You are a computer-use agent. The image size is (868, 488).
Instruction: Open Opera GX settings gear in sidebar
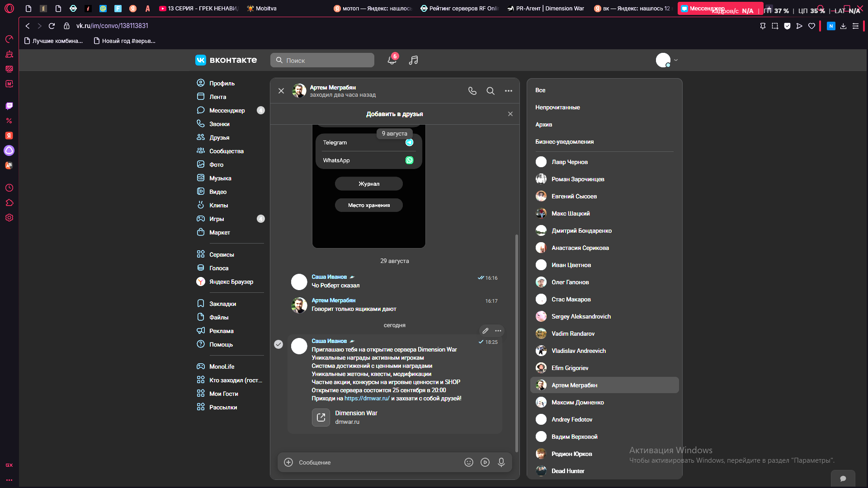9,217
